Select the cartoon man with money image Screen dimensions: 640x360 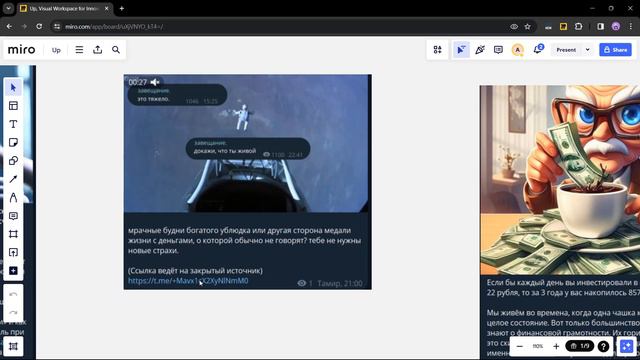(560, 180)
